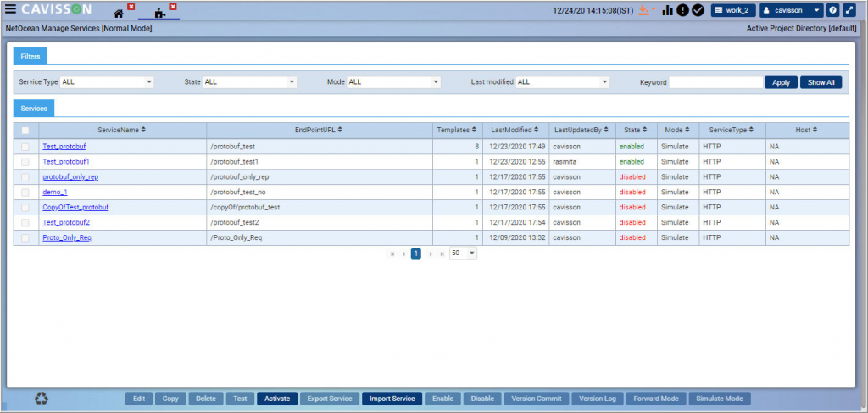The width and height of the screenshot is (868, 413).
Task: Open the protobuf_only_rep service link
Action: click(70, 177)
